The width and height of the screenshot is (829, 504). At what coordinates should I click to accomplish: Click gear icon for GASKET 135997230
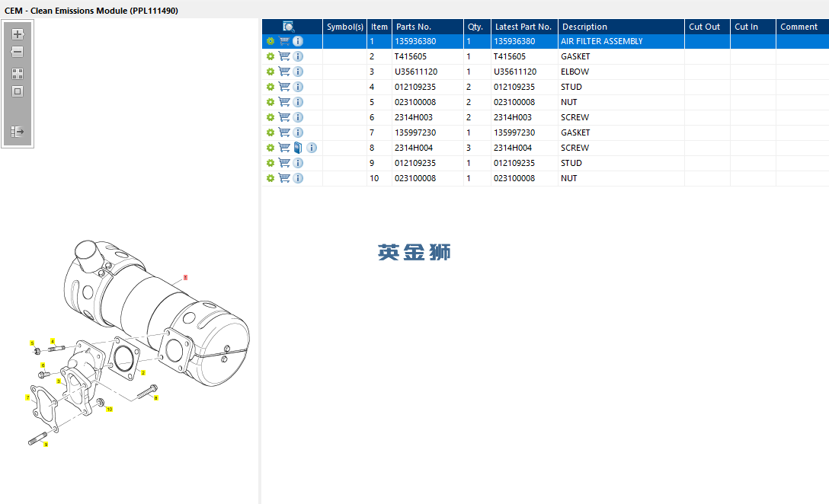click(270, 132)
